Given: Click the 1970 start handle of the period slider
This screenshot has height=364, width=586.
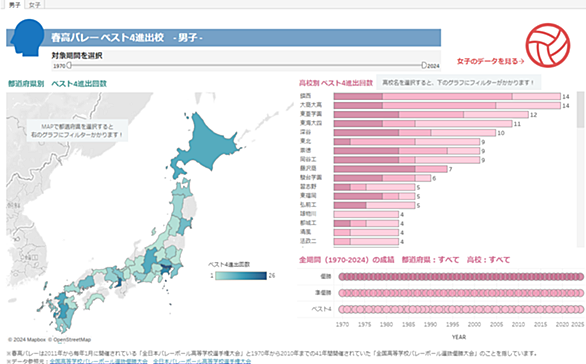Looking at the screenshot, I should point(69,65).
